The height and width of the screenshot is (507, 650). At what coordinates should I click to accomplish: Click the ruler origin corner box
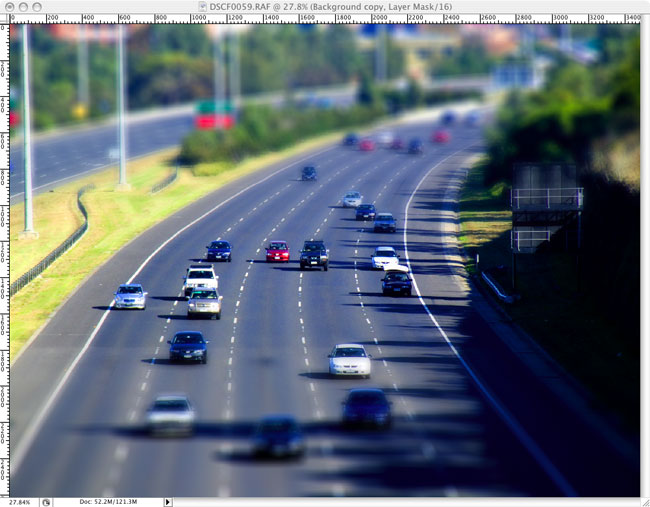pos(5,19)
